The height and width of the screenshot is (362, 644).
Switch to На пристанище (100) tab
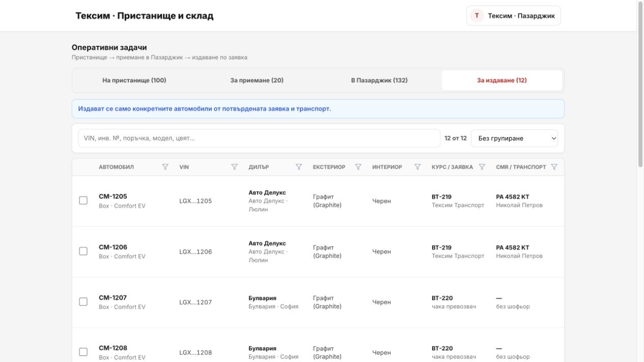click(134, 80)
